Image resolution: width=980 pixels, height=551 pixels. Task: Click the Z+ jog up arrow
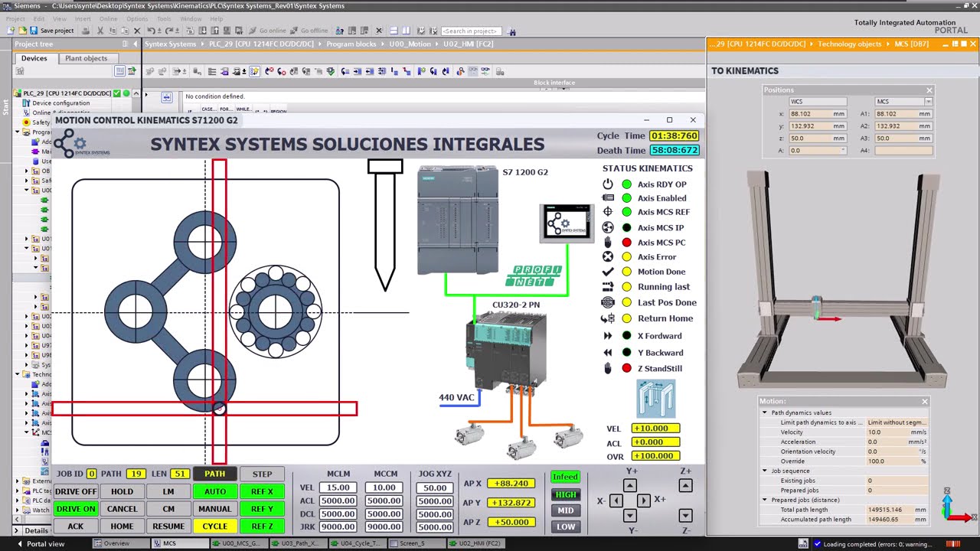point(685,485)
